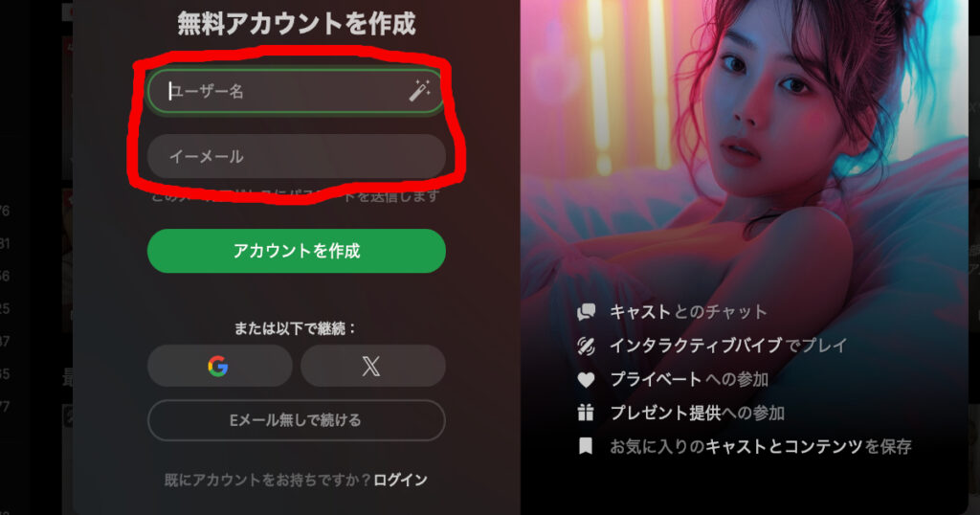The height and width of the screenshot is (515, 980).
Task: Click the インタラクティブバイブでプレイ feature text
Action: coord(728,346)
